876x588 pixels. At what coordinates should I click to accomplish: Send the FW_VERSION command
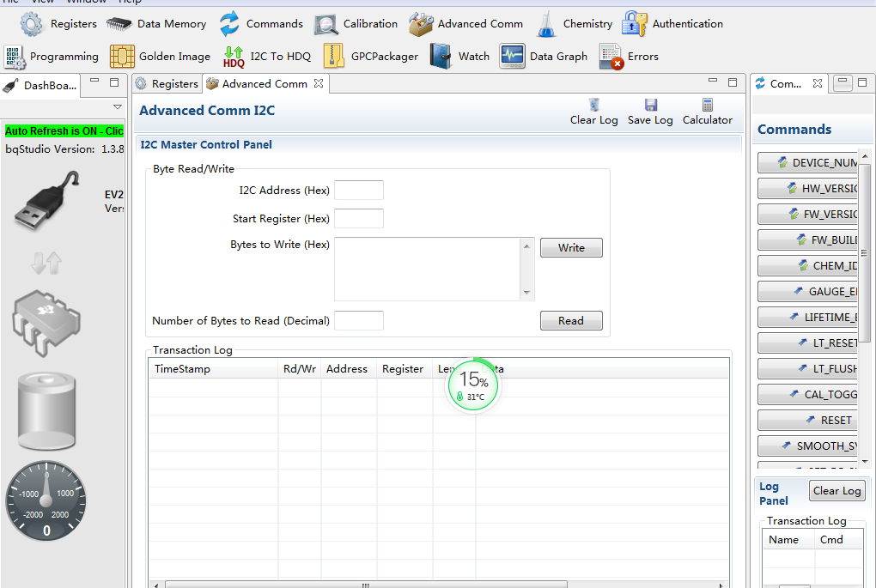click(x=808, y=214)
